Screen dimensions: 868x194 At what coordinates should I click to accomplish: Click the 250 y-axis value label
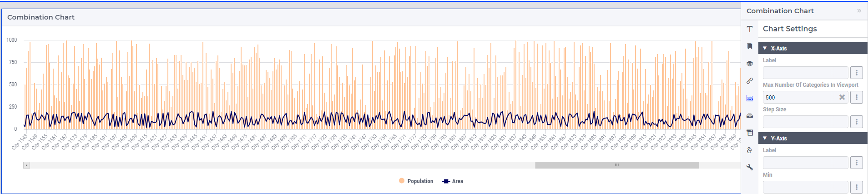click(13, 107)
